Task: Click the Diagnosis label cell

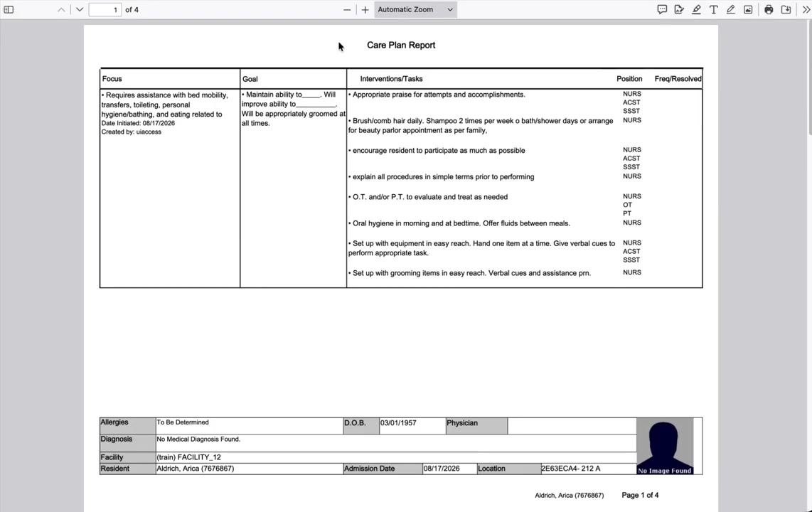Action: (x=127, y=442)
